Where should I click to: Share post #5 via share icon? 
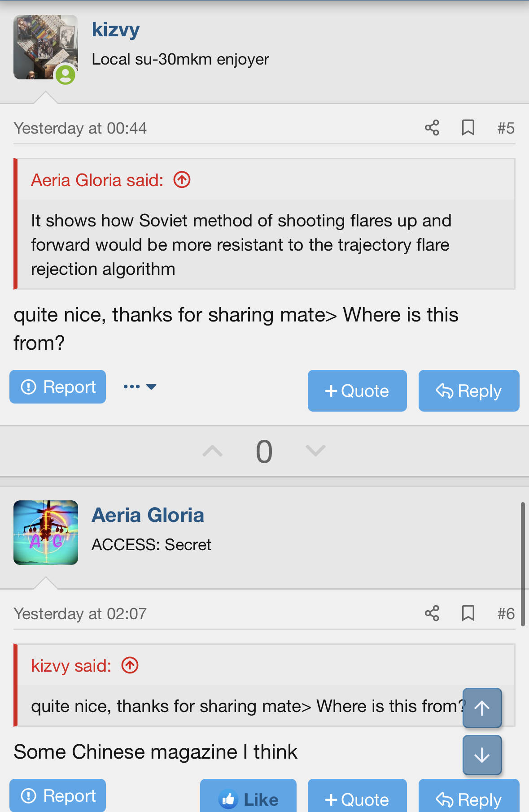point(432,128)
